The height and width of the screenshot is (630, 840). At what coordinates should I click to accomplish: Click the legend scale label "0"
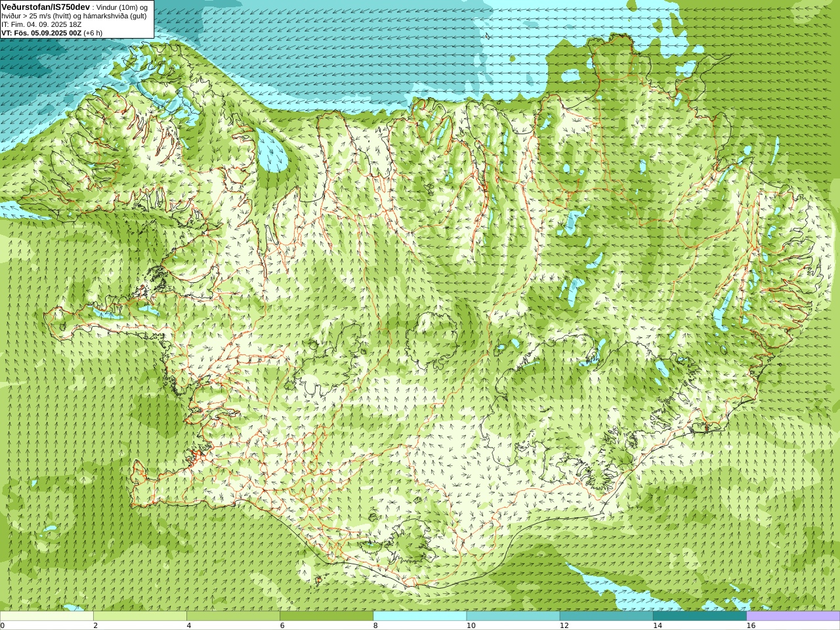3,625
